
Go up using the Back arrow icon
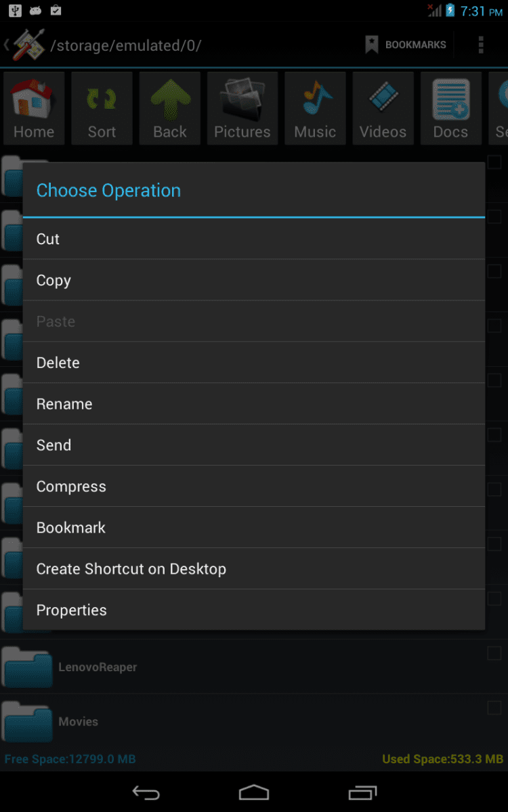click(170, 108)
